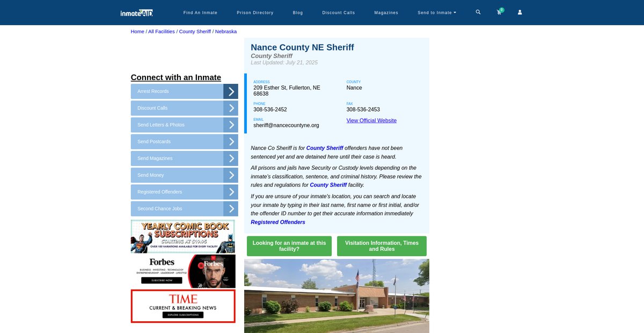Click the arrow icon beside Arrest Records
This screenshot has width=644, height=333.
[231, 91]
